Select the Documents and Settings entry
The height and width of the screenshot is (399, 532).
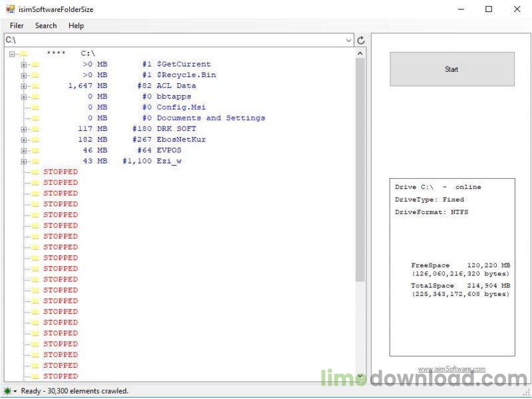tap(211, 118)
